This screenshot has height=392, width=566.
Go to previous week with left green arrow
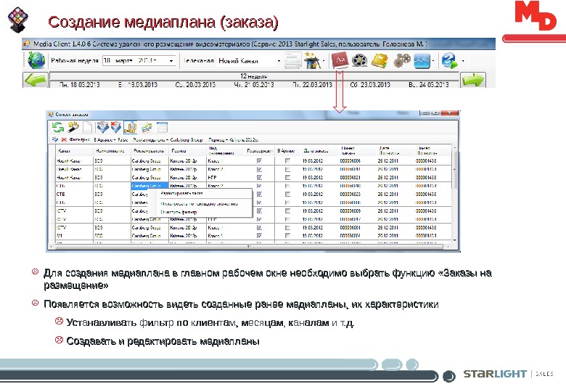click(36, 80)
